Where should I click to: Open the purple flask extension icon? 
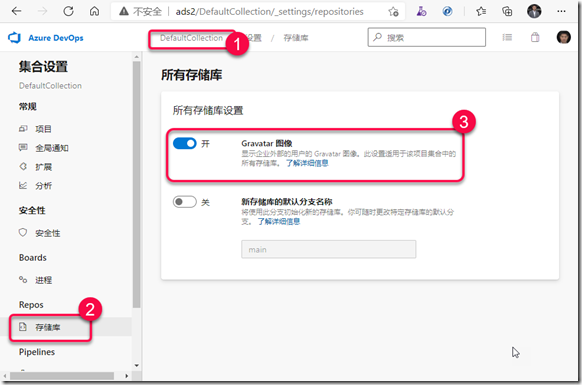tap(421, 12)
